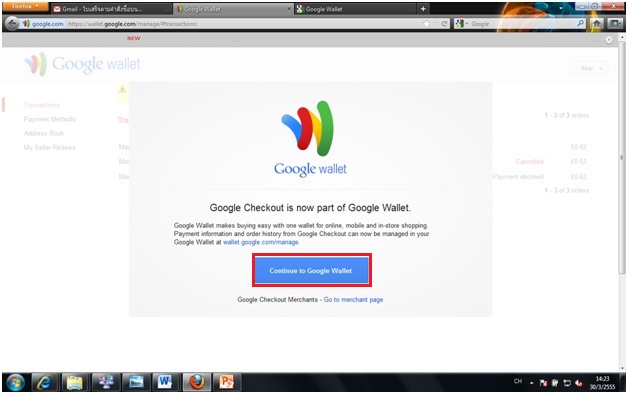Viewport: 628px width, 394px height.
Task: Go back with the browser Back arrow
Action: click(12, 24)
